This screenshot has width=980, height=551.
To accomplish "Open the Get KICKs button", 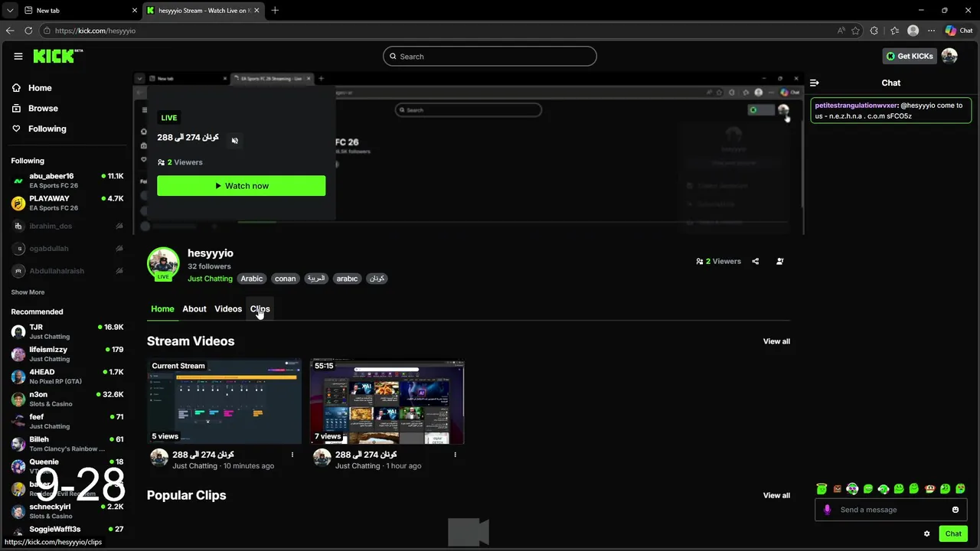I will coord(910,56).
